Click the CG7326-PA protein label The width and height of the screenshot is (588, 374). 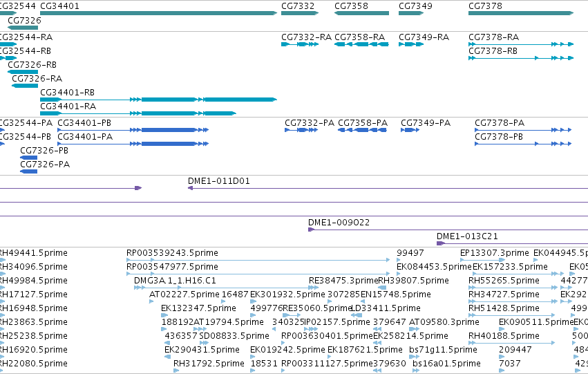pos(45,165)
